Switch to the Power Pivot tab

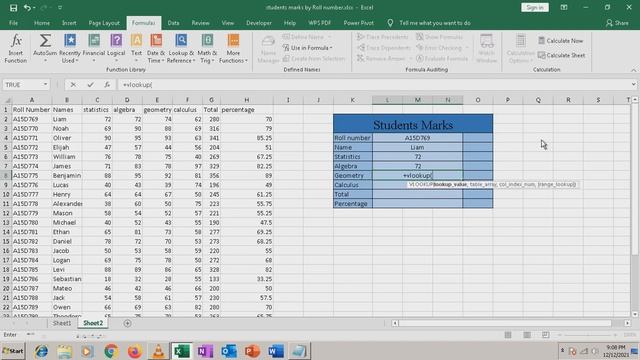pyautogui.click(x=358, y=23)
